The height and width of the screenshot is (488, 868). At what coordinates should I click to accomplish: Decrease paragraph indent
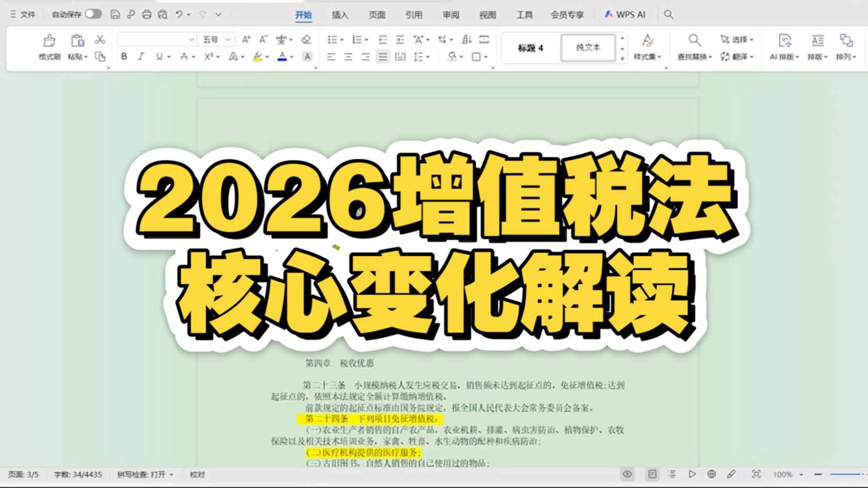tap(383, 40)
